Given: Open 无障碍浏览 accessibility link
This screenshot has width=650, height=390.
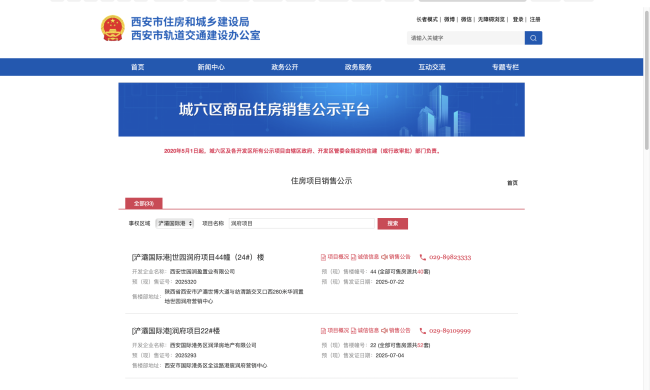Looking at the screenshot, I should 491,19.
